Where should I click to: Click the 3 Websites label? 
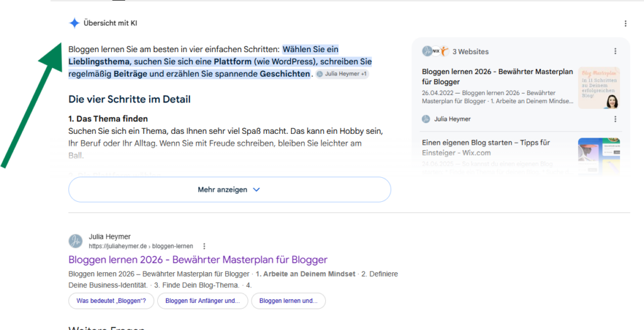[470, 52]
